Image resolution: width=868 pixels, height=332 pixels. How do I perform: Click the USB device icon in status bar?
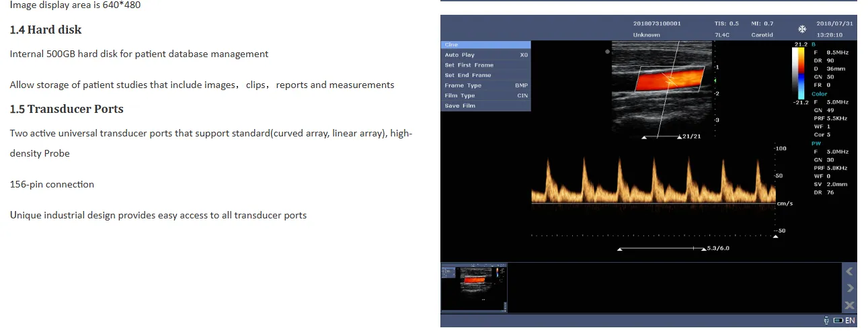click(826, 321)
